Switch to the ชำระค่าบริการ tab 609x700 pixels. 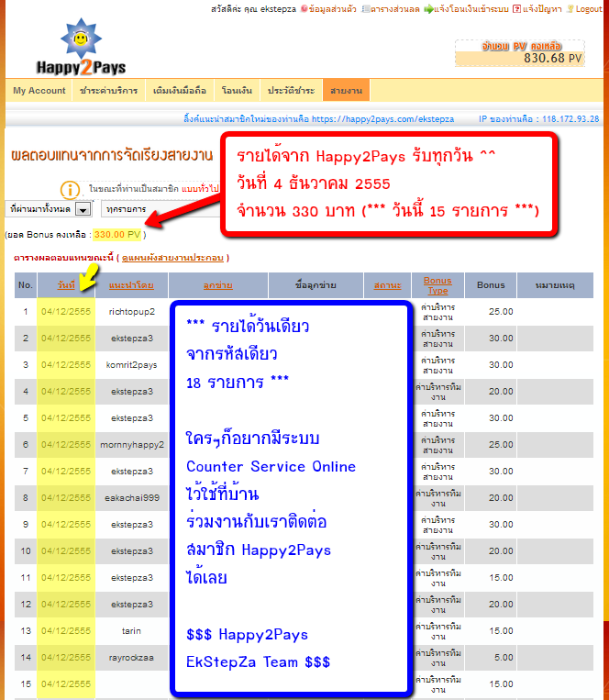tap(109, 91)
